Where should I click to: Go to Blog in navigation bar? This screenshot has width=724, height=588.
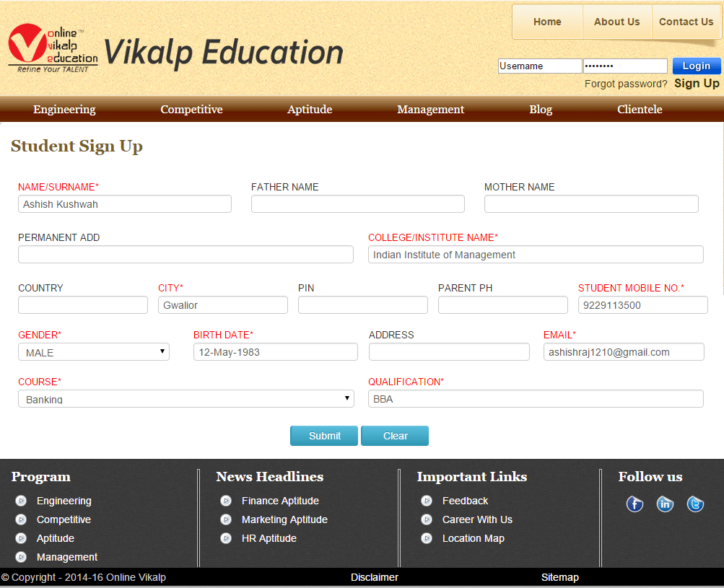(x=541, y=110)
